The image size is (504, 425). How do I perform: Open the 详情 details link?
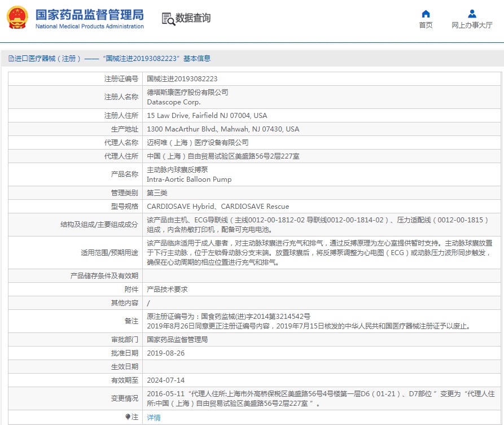(x=154, y=417)
